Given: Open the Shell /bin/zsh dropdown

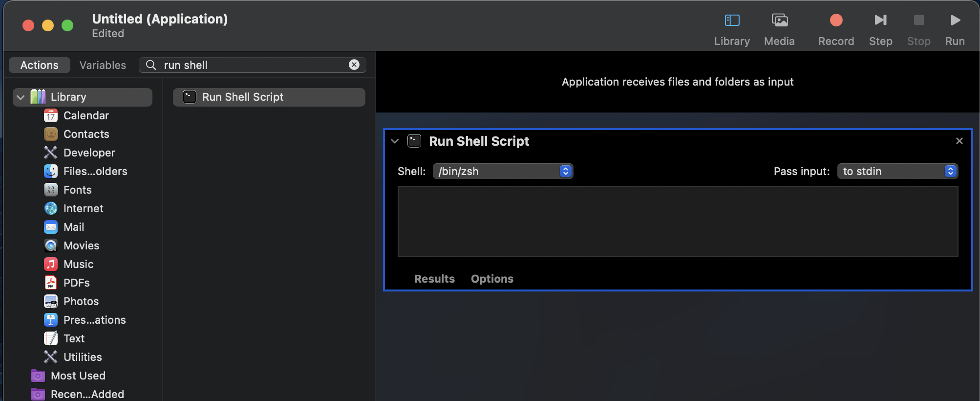Looking at the screenshot, I should point(503,171).
